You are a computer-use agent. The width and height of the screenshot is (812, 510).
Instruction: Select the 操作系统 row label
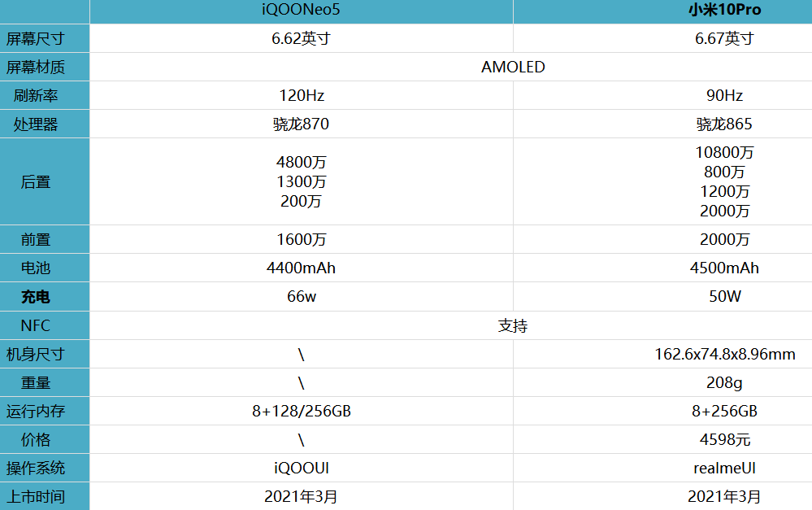pyautogui.click(x=35, y=468)
